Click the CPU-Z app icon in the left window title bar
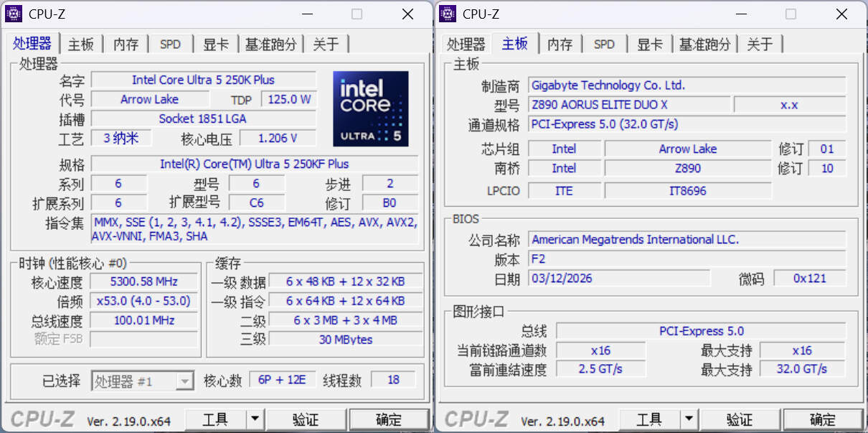 14,14
